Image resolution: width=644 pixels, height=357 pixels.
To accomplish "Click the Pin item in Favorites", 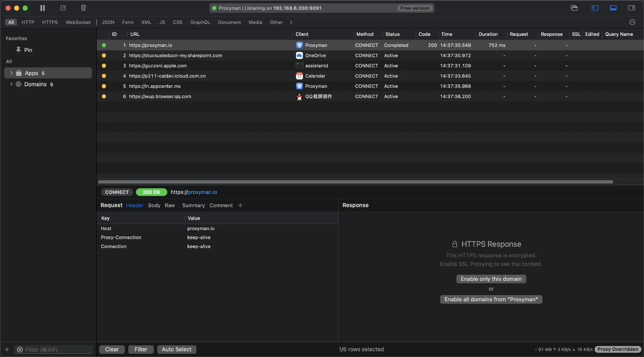I will click(x=28, y=50).
